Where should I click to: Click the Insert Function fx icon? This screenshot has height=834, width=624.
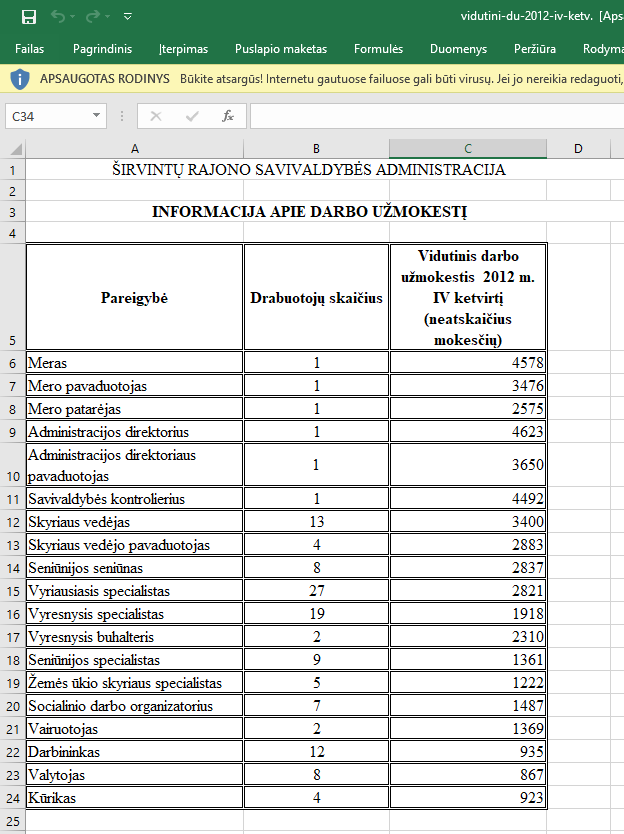(x=228, y=116)
